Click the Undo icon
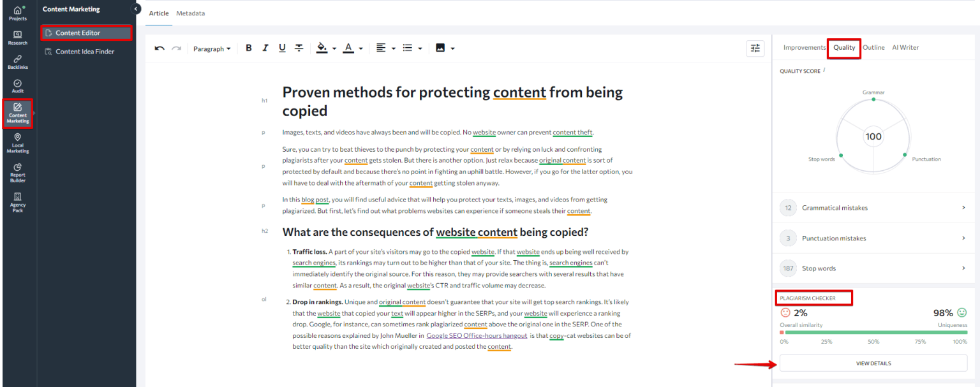 (x=159, y=48)
